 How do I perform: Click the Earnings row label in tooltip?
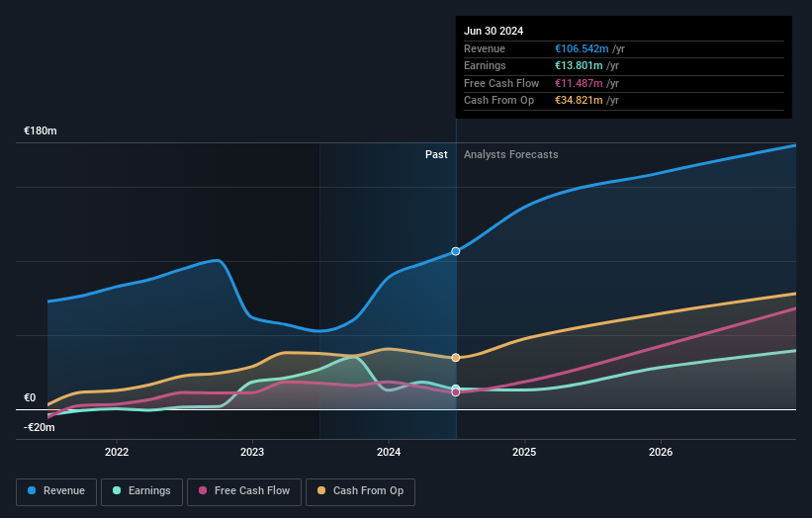(x=485, y=65)
